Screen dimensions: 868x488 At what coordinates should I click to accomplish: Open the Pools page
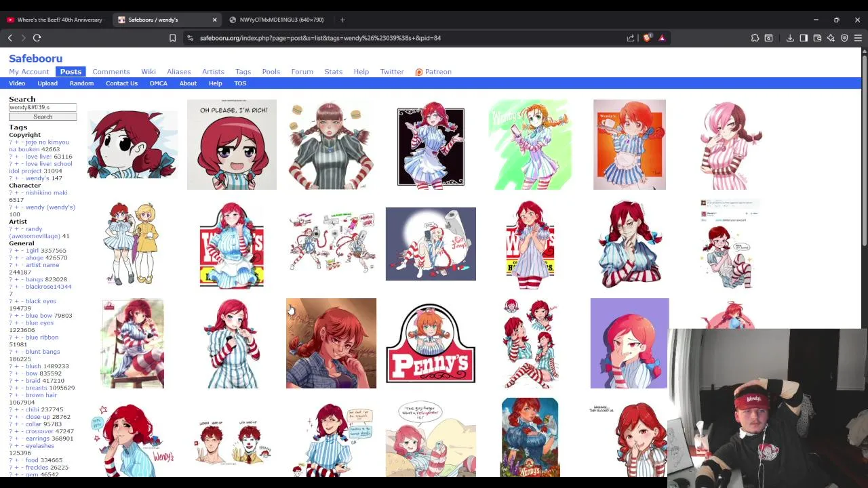(x=271, y=72)
